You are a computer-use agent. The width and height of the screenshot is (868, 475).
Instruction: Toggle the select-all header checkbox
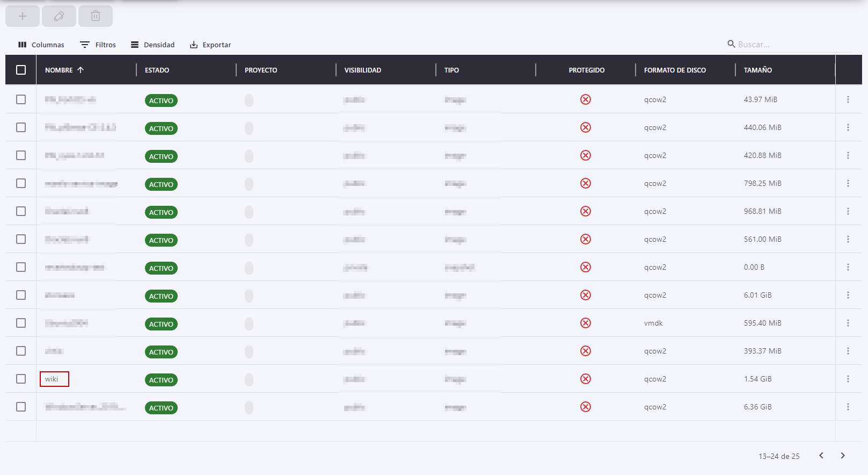point(21,70)
